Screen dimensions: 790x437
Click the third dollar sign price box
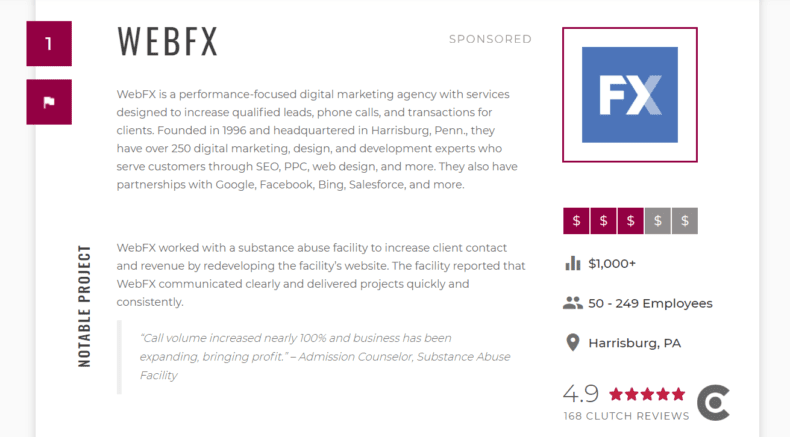pos(630,221)
